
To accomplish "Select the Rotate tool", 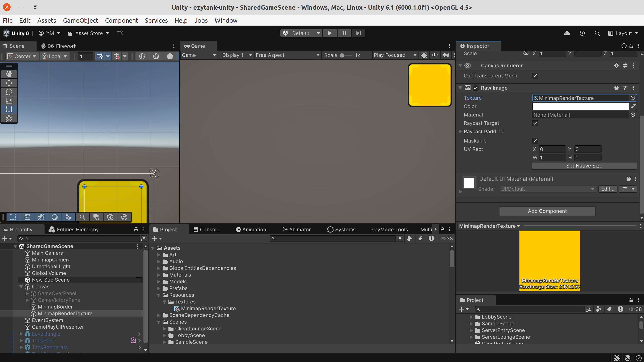I will click(9, 92).
